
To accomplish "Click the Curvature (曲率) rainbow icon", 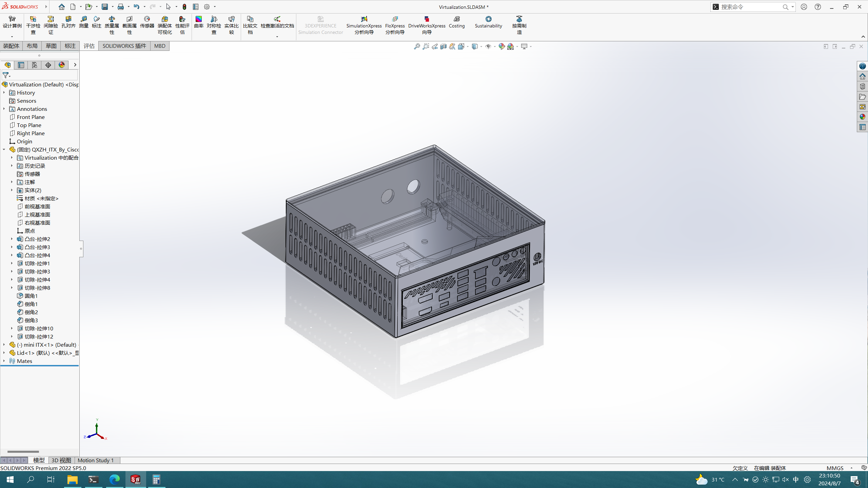I will click(198, 19).
